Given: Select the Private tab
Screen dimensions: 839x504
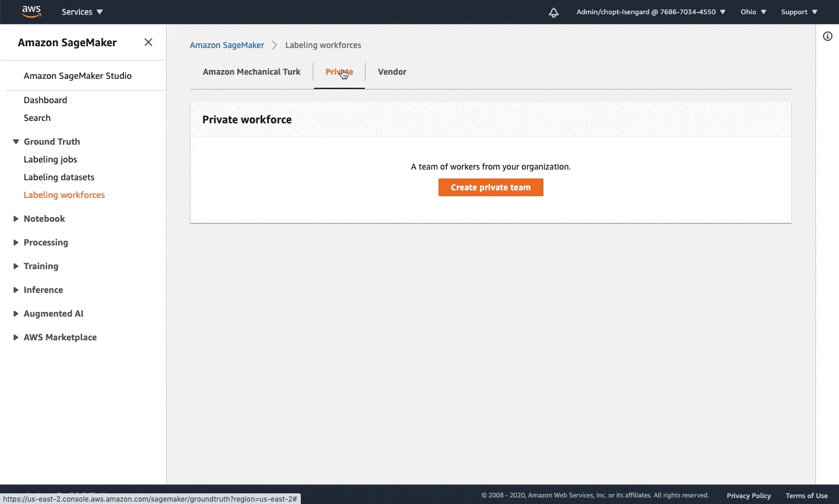Looking at the screenshot, I should (x=339, y=72).
